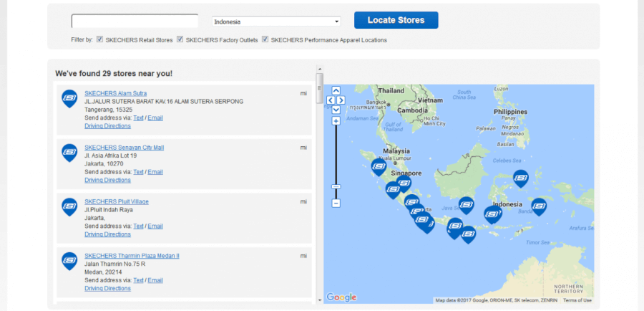The width and height of the screenshot is (644, 311).
Task: Zoom in using the map plus button
Action: pyautogui.click(x=336, y=121)
